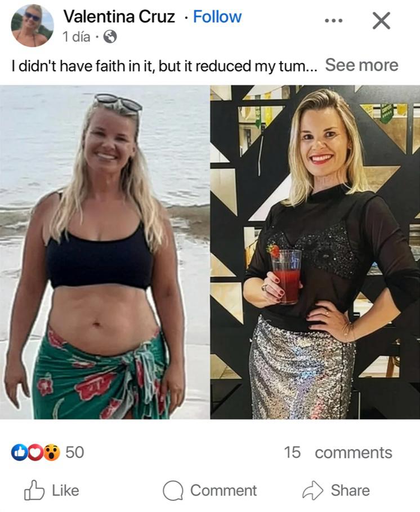This screenshot has height=512, width=420.
Task: Toggle Like with thumbs-up icon
Action: (34, 490)
